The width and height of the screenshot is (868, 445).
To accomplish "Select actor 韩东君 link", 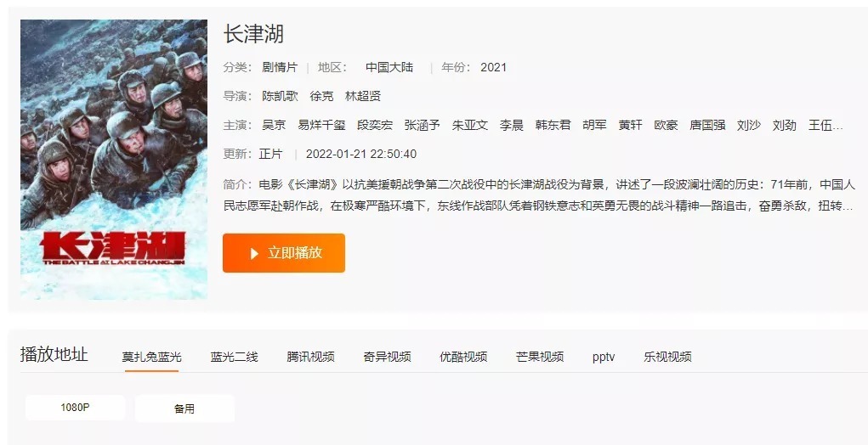I will tap(553, 125).
